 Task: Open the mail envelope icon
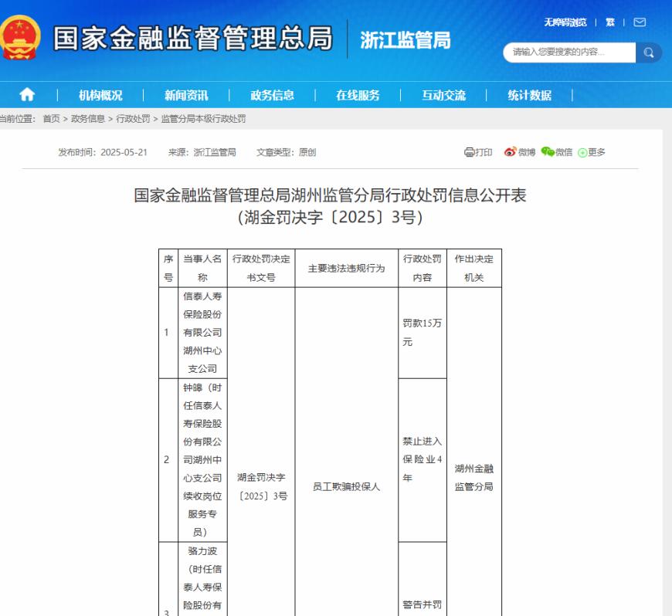coord(640,22)
